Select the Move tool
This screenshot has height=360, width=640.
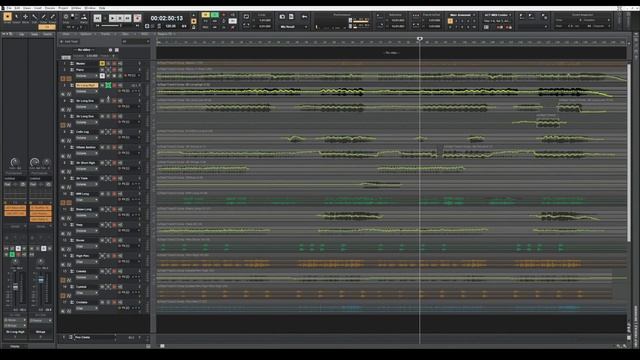click(x=26, y=17)
